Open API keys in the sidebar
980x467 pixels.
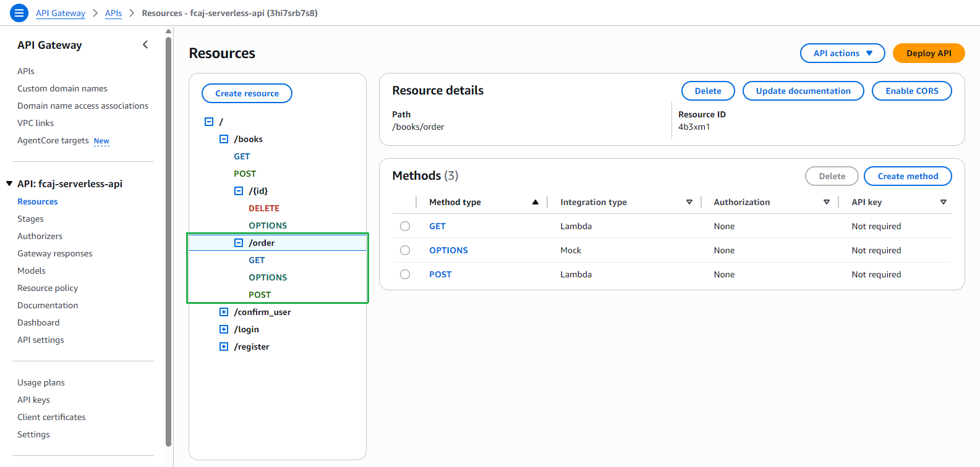pos(33,400)
